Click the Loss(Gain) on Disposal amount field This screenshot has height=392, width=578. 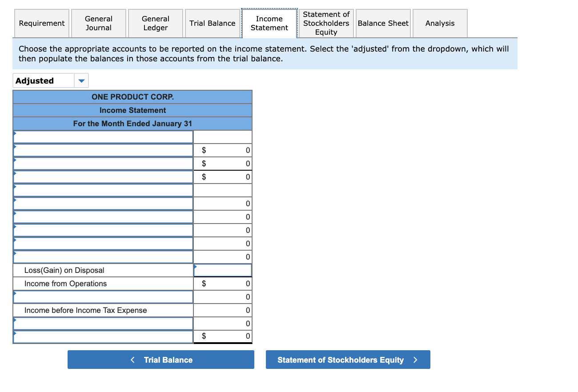223,270
